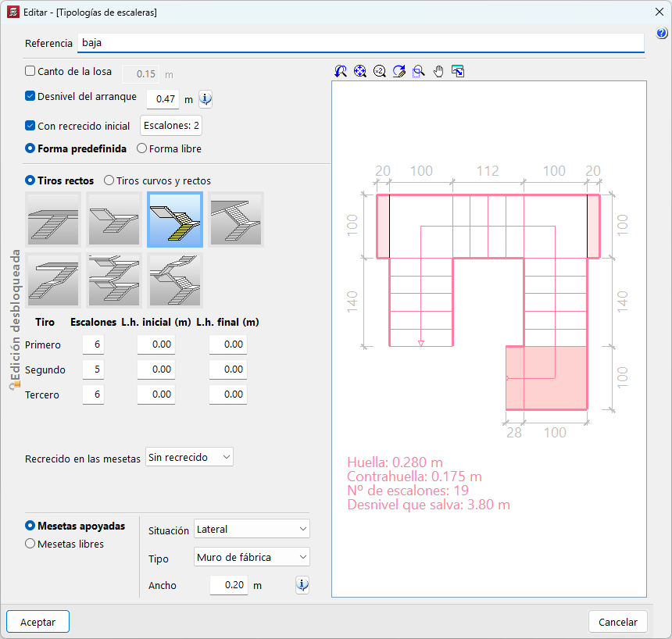Expand the Situación dropdown showing Lateral
This screenshot has width=672, height=639.
point(252,530)
